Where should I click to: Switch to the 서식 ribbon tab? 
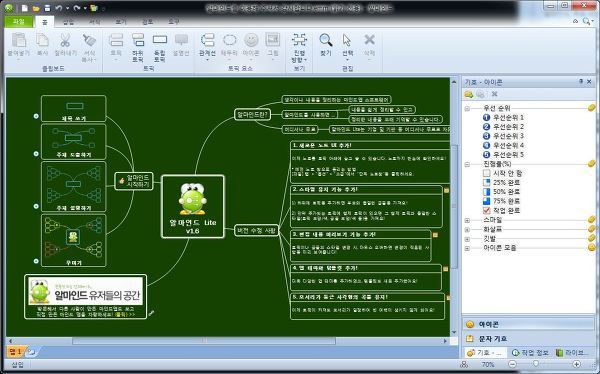pyautogui.click(x=95, y=22)
